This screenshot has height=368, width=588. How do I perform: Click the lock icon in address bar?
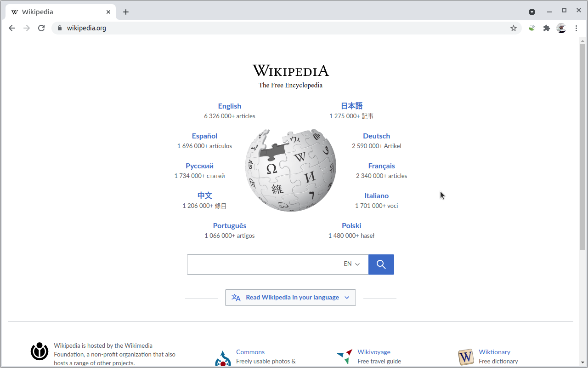pyautogui.click(x=59, y=28)
